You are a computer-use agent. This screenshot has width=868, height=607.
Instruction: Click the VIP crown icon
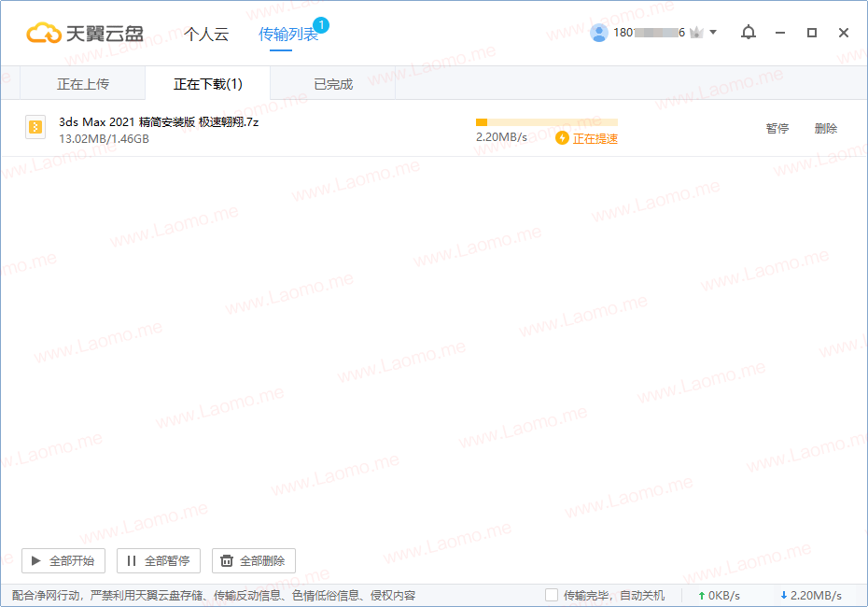click(x=696, y=33)
